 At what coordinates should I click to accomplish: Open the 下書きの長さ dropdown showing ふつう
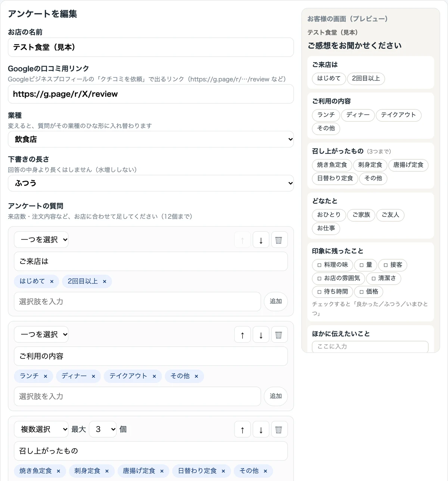tap(151, 183)
